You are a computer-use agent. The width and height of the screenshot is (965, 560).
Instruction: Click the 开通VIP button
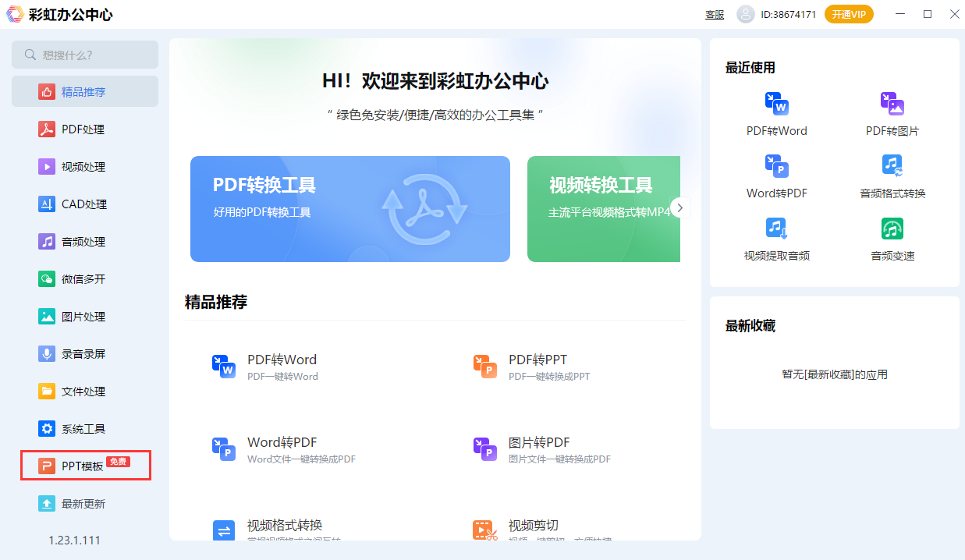(849, 14)
